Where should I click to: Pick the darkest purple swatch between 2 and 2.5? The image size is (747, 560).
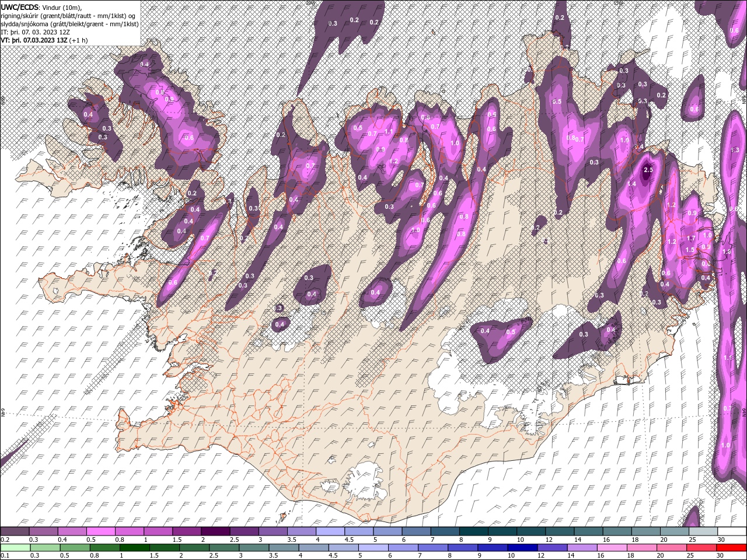[215, 531]
